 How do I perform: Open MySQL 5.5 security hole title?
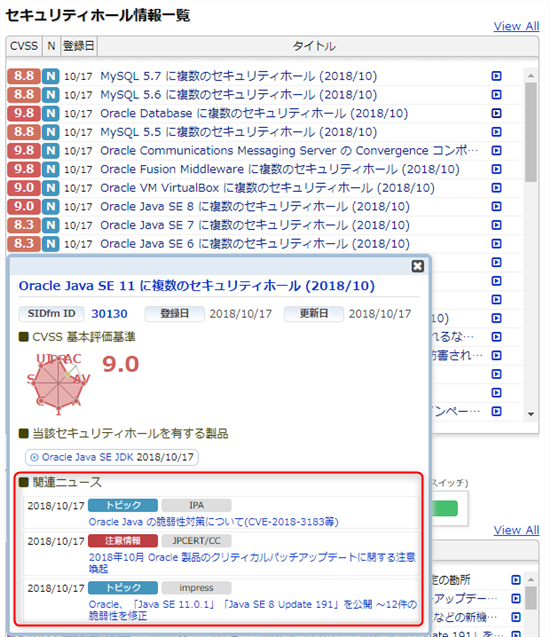coord(238,132)
